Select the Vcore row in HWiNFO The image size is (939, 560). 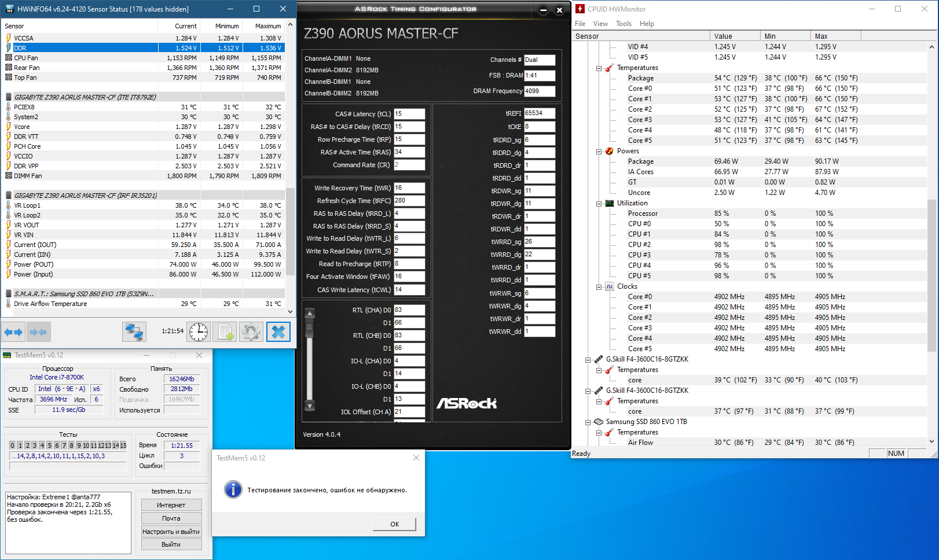pyautogui.click(x=144, y=127)
